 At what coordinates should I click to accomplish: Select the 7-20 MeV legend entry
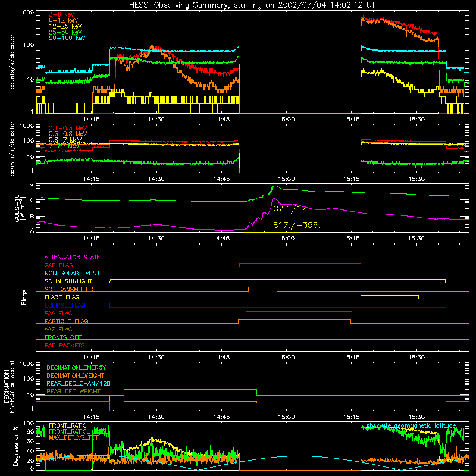64,146
